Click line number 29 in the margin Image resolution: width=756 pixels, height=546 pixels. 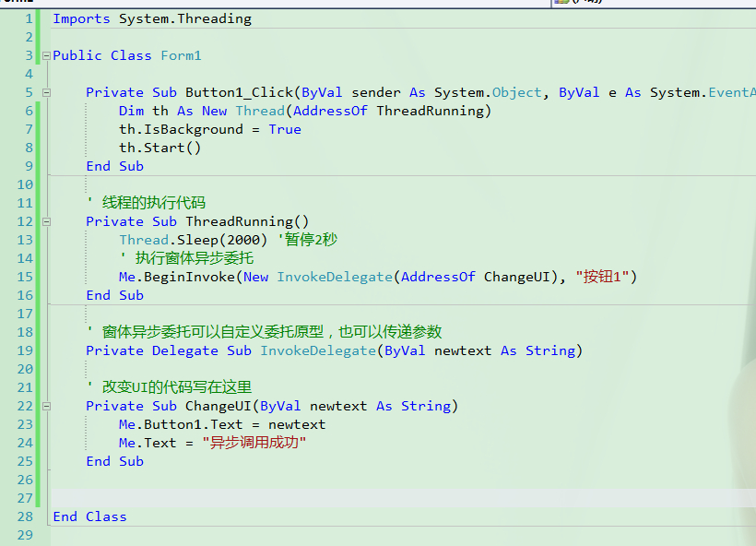25,535
